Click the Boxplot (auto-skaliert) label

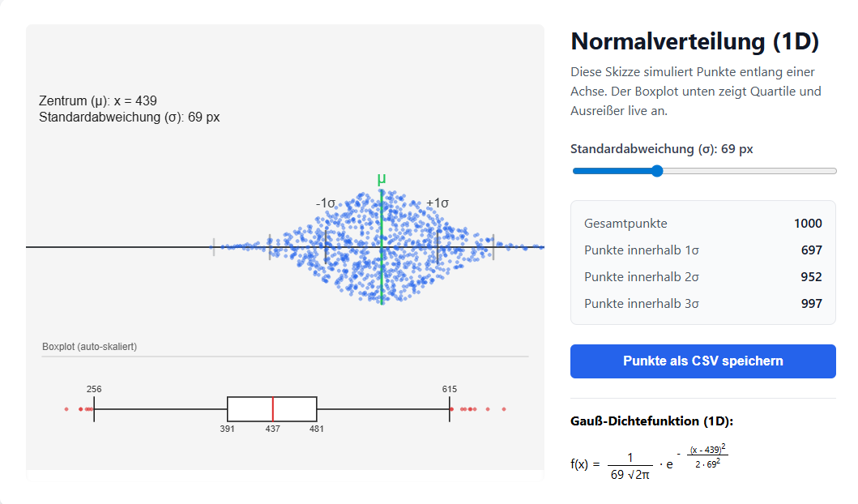click(x=89, y=347)
